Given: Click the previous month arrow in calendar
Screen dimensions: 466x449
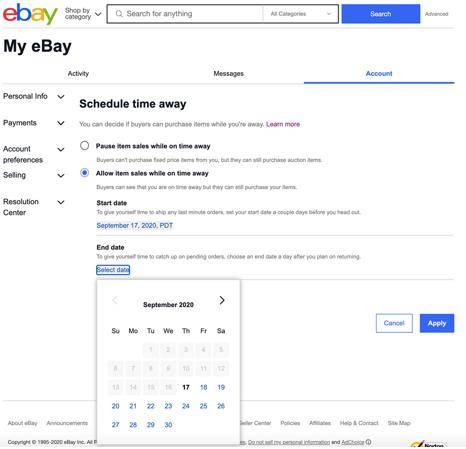Looking at the screenshot, I should (x=115, y=300).
